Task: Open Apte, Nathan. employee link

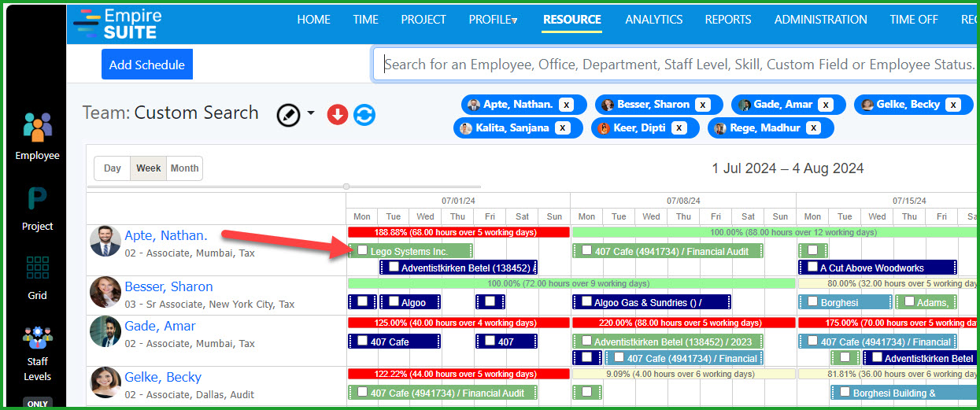Action: pos(166,235)
